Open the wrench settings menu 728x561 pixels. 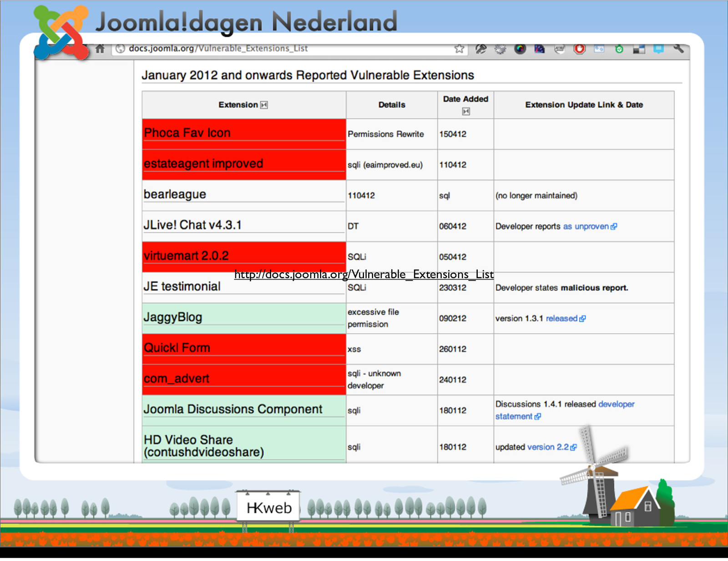pos(678,48)
